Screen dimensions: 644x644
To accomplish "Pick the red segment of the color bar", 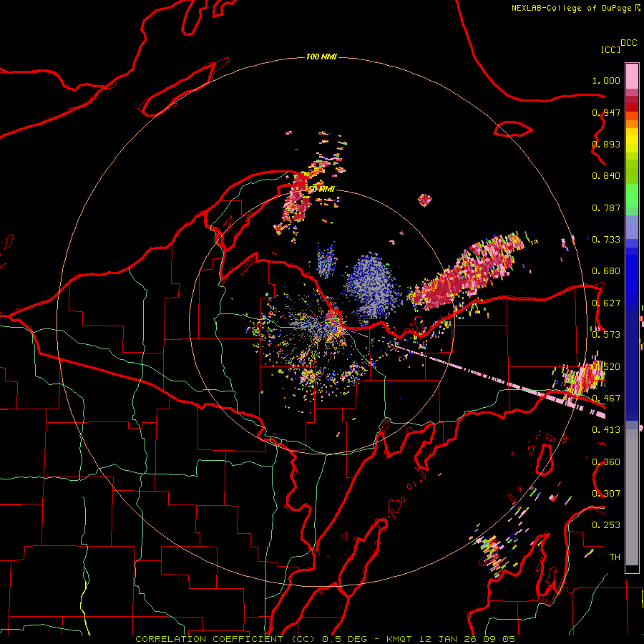I will [632, 107].
